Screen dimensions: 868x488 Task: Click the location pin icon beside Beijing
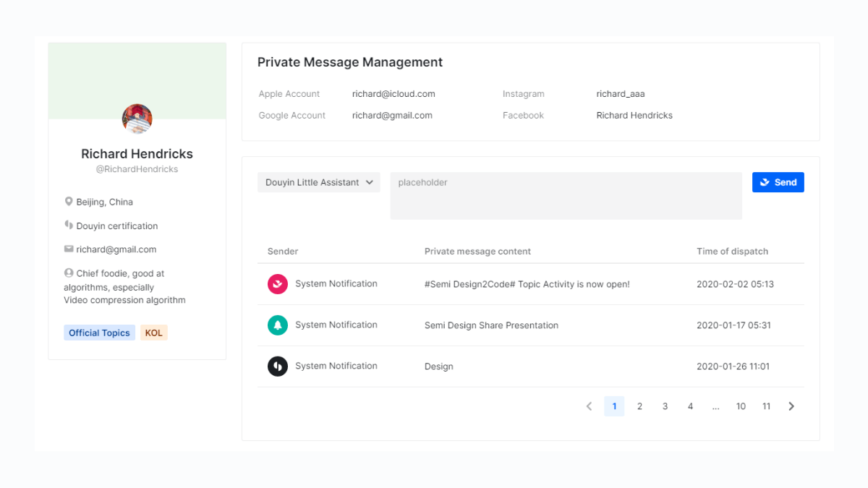[69, 202]
